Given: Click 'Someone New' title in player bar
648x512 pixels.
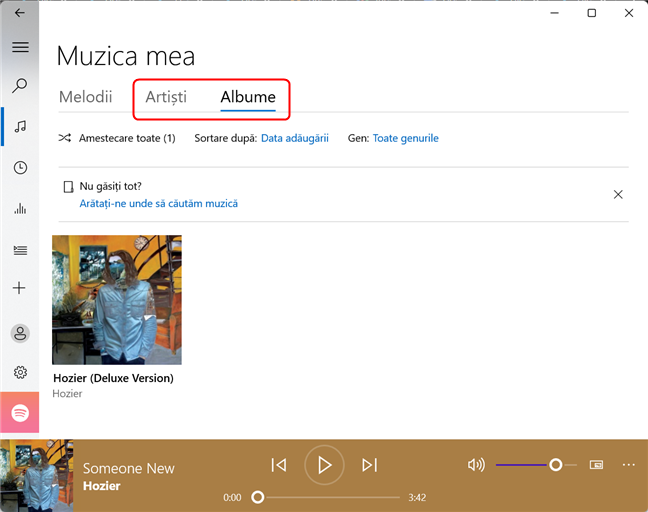Looking at the screenshot, I should (x=129, y=468).
